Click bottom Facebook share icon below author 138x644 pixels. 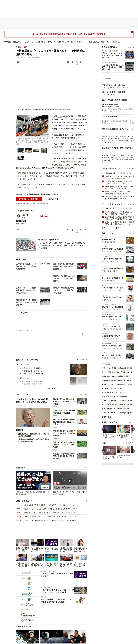[73, 229]
